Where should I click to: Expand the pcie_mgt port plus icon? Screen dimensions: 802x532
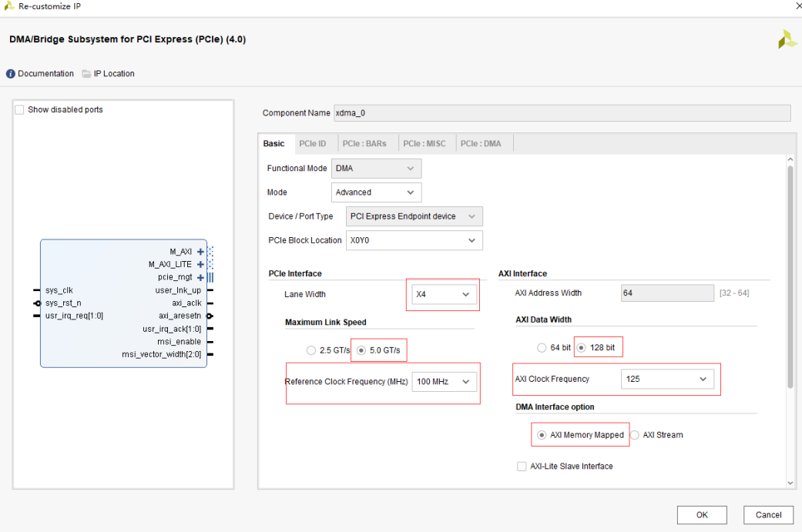click(x=200, y=277)
